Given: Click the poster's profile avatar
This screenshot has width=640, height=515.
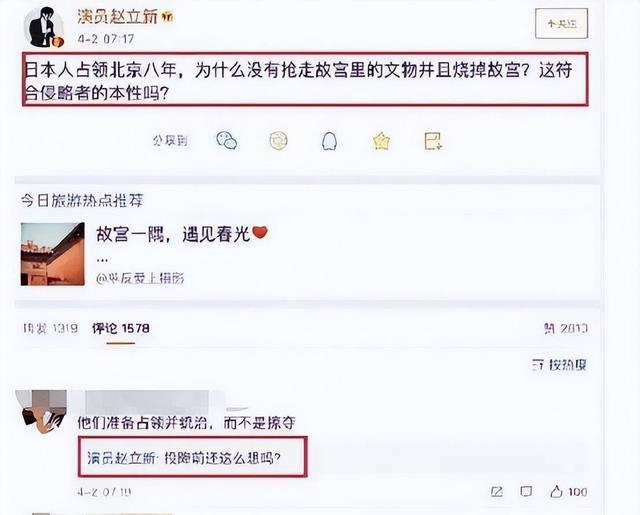Looking at the screenshot, I should (44, 28).
